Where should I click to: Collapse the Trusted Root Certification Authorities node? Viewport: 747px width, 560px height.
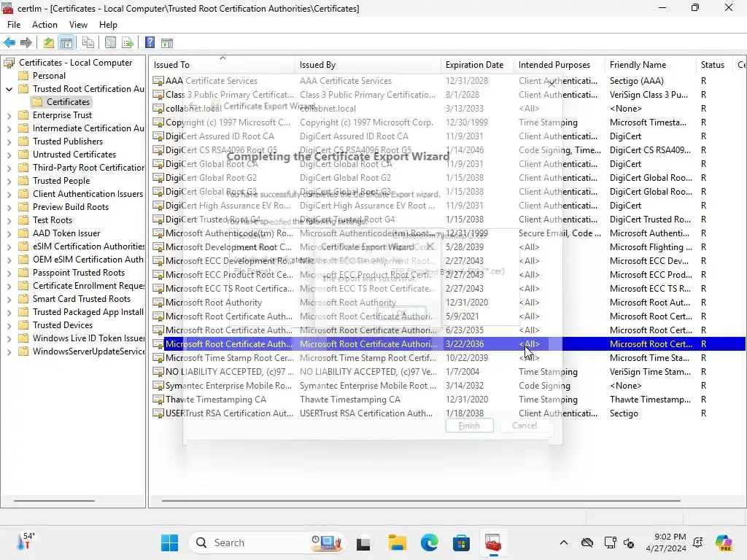9,89
